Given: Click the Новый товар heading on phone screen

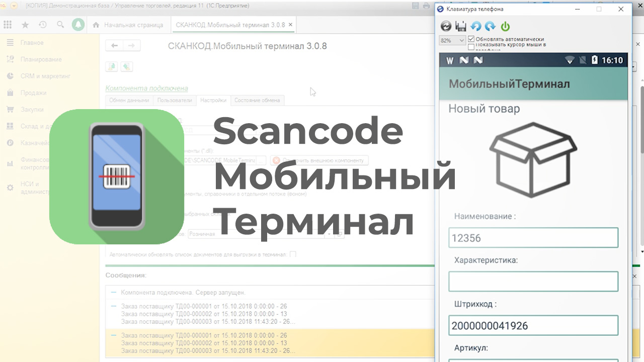Looking at the screenshot, I should coord(484,109).
